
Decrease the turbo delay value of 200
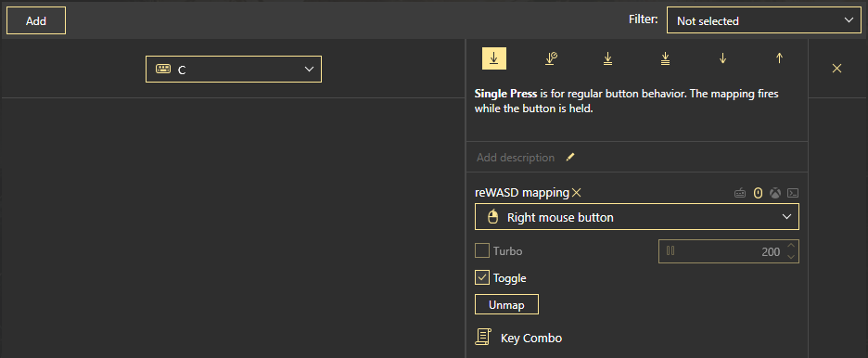[790, 257]
